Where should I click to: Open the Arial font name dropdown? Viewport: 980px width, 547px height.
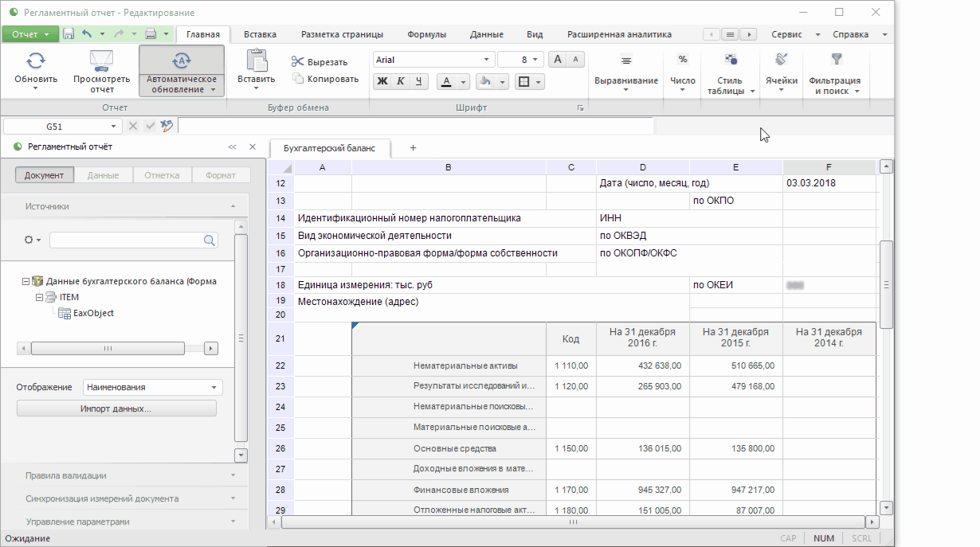click(486, 60)
